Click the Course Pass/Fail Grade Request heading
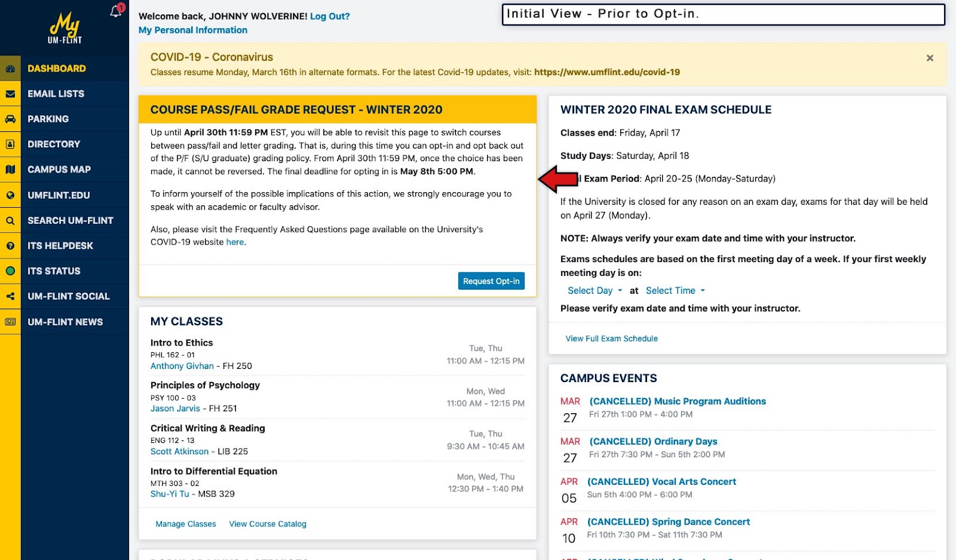The height and width of the screenshot is (560, 956). tap(296, 110)
